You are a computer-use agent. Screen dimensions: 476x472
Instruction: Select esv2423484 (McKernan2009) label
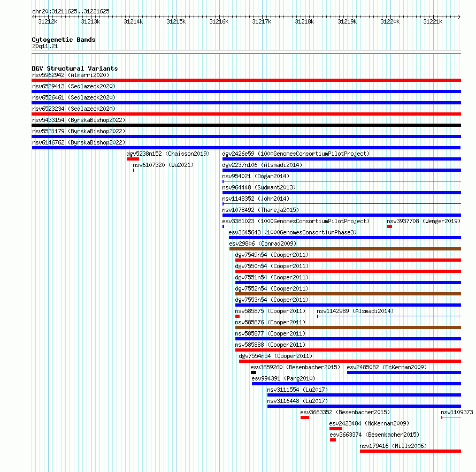[370, 423]
